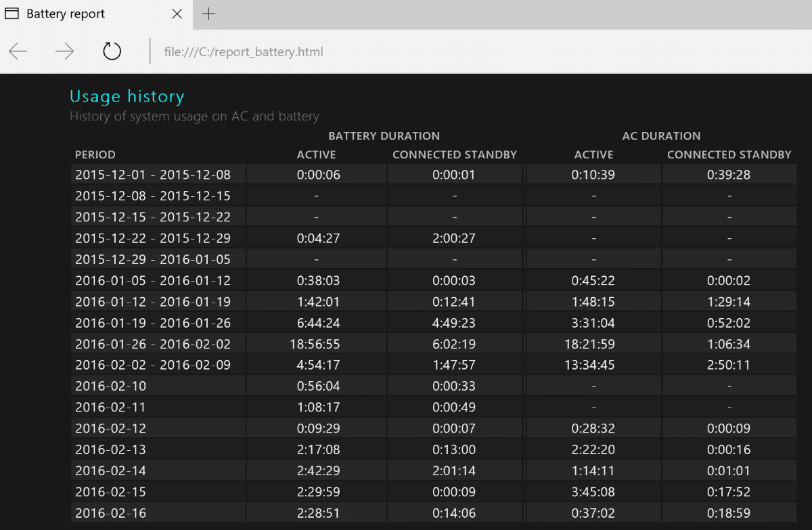Click battery standby value 2:00:27
This screenshot has width=812, height=530.
tap(455, 238)
